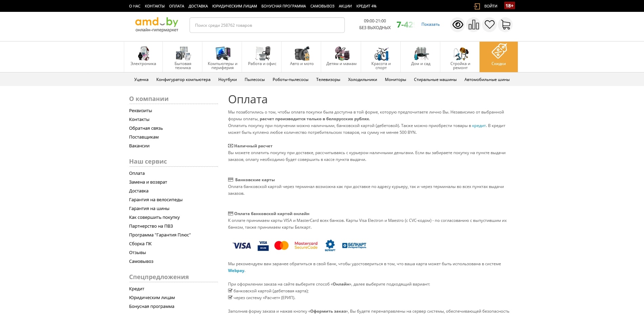Select Реквизиты in the О компании sidebar
644x314 pixels.
click(x=140, y=111)
